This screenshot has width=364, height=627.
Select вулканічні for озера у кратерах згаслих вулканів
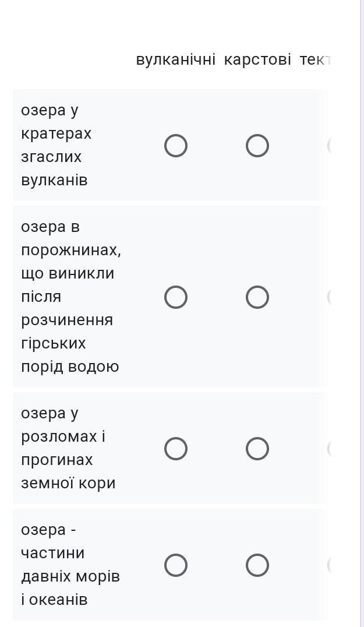176,146
